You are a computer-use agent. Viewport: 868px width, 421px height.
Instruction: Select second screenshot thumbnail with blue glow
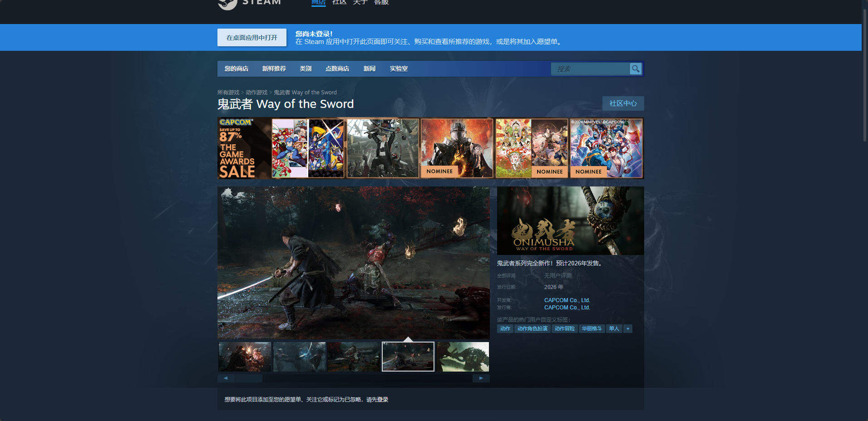click(299, 357)
